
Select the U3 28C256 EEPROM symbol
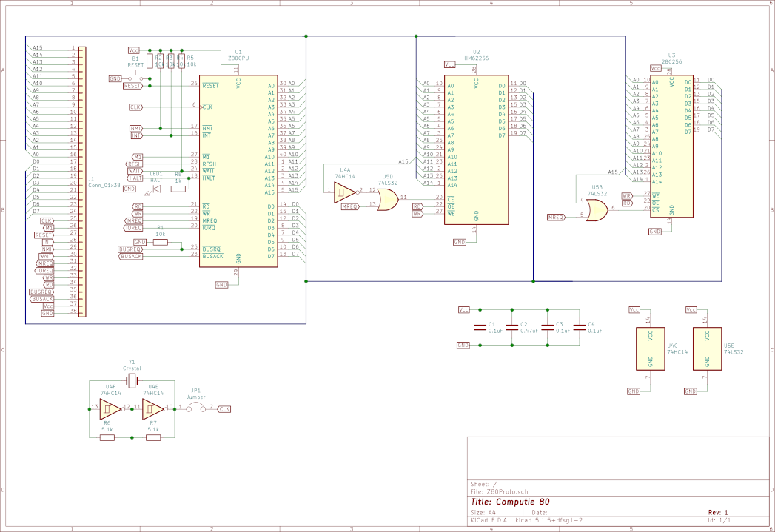671,147
